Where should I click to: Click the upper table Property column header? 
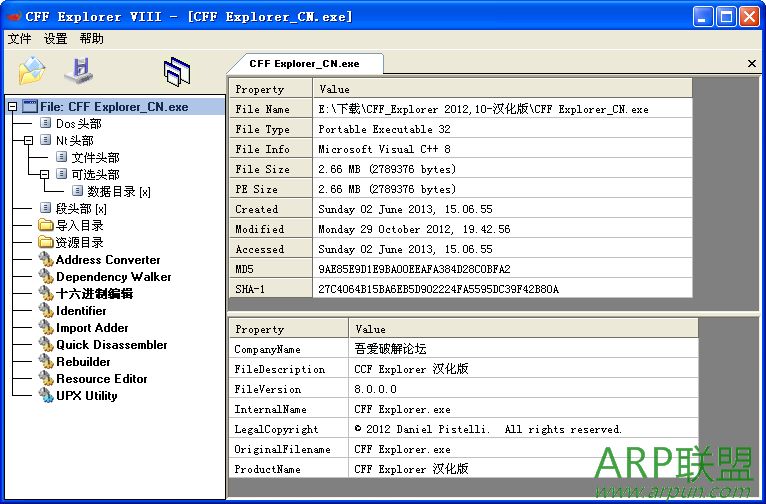pos(271,89)
